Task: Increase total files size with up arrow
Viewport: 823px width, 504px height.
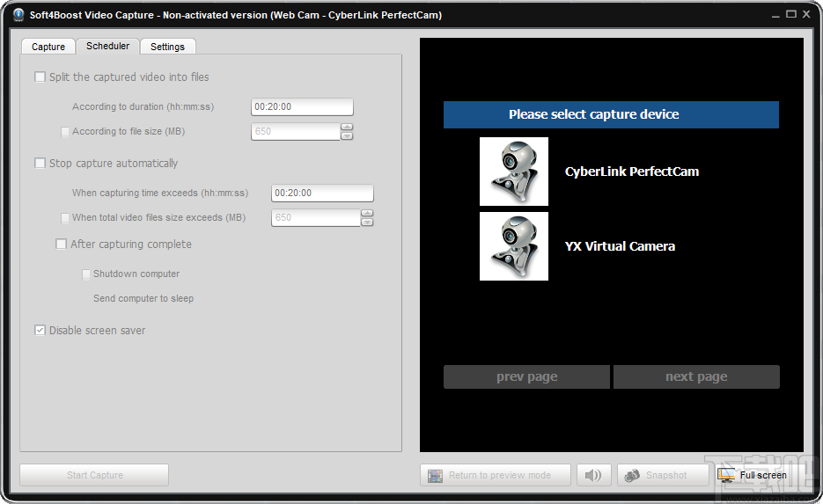Action: click(367, 214)
